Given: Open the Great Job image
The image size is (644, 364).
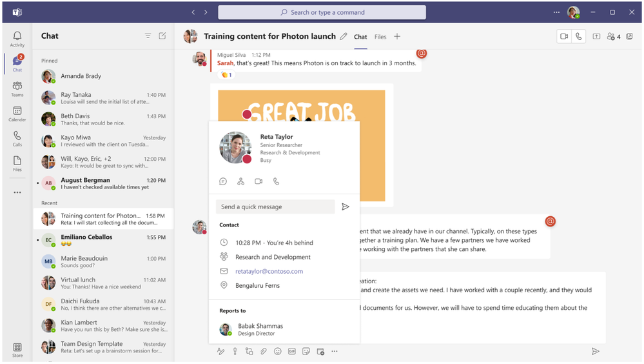Looking at the screenshot, I should 302,105.
